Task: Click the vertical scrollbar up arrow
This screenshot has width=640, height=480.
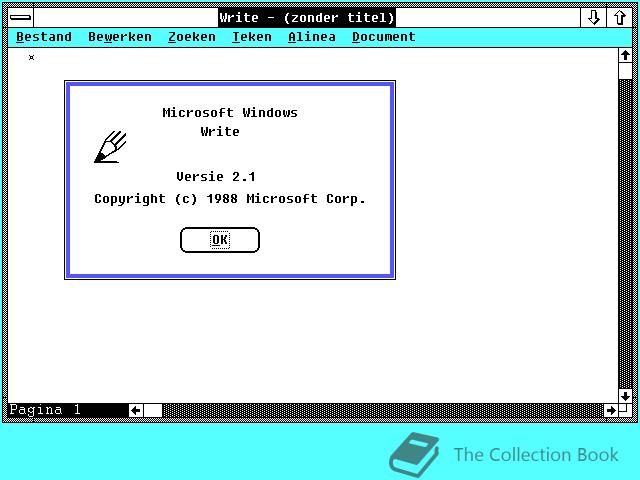Action: pyautogui.click(x=625, y=55)
